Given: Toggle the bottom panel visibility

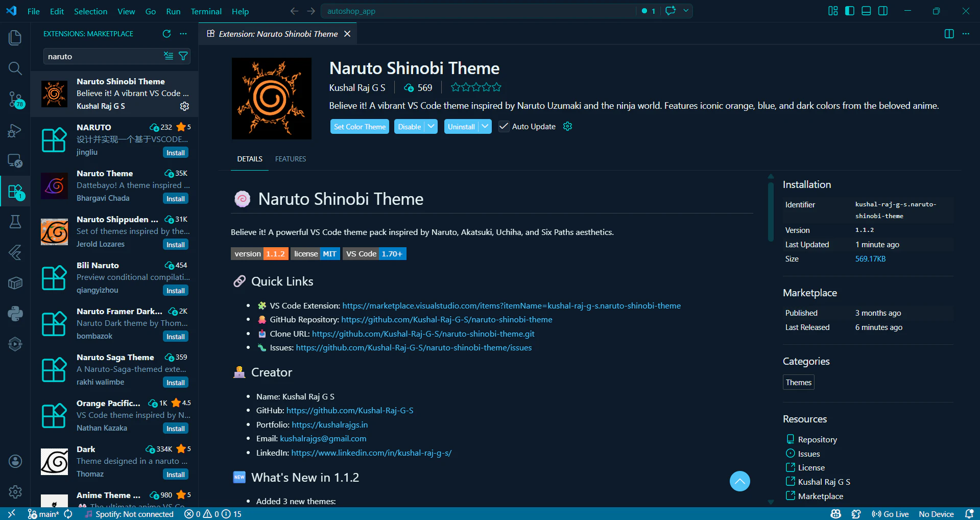Looking at the screenshot, I should point(866,11).
